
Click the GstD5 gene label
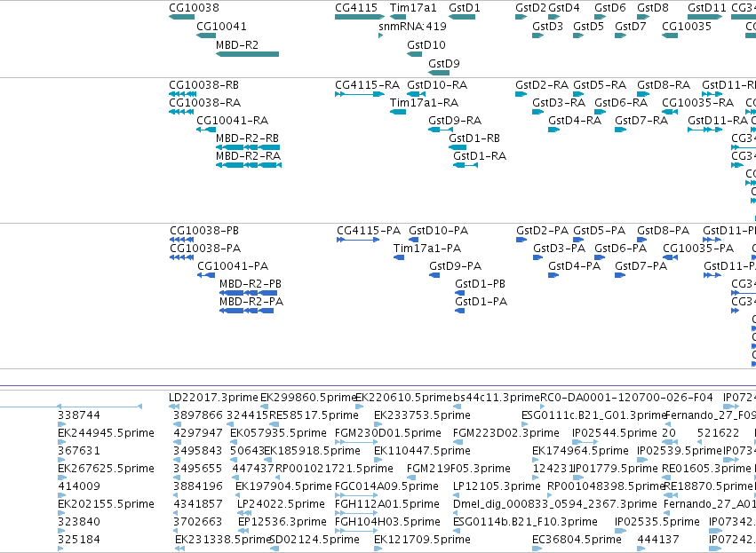(x=589, y=27)
